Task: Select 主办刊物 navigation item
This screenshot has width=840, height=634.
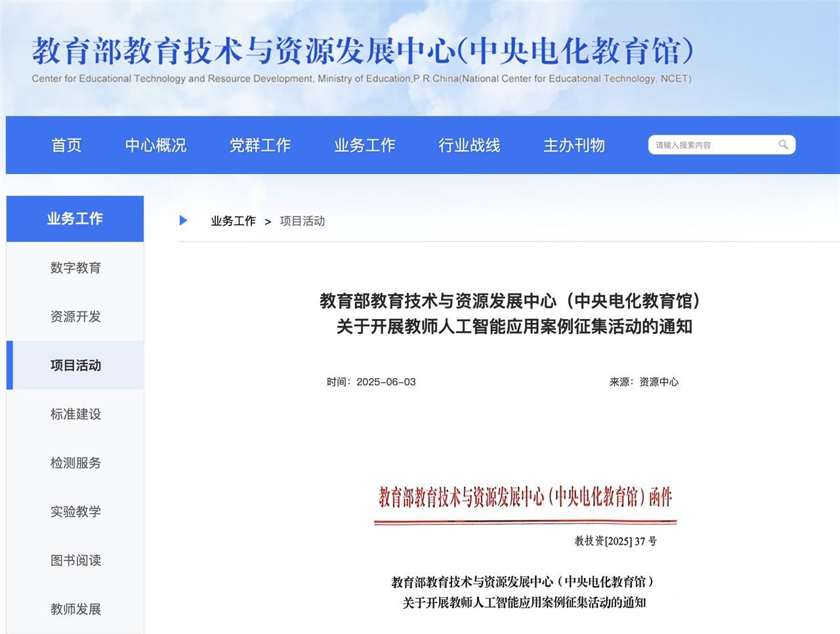Action: [574, 145]
